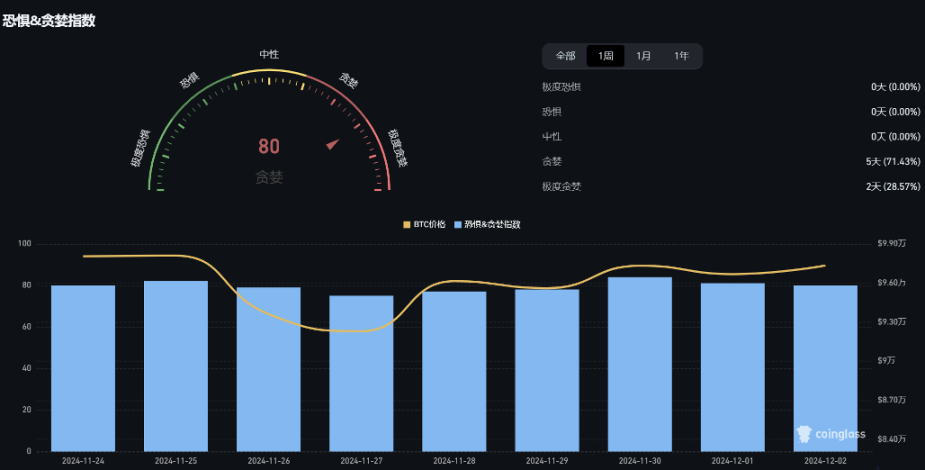Click the 恐惧 statistics row label
Screen dimensions: 925x470
[x=552, y=111]
